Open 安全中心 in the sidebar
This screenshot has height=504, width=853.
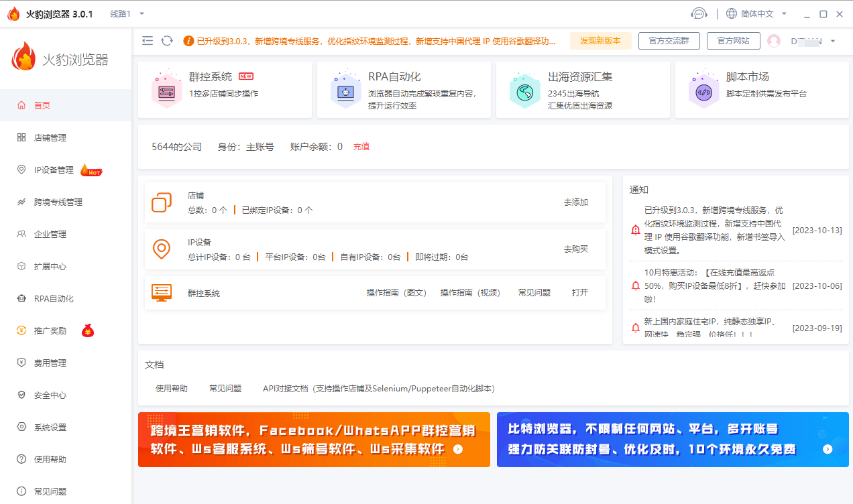pos(66,395)
